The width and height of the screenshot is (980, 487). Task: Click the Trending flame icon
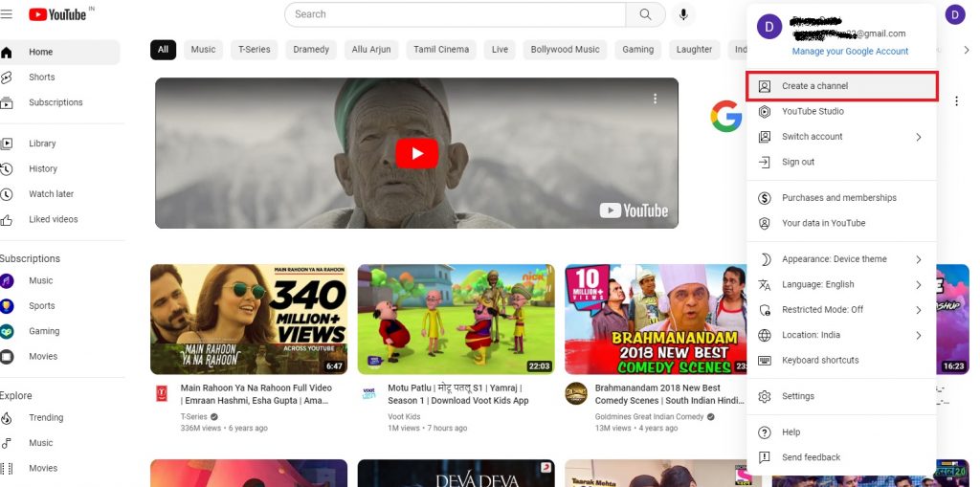[7, 417]
